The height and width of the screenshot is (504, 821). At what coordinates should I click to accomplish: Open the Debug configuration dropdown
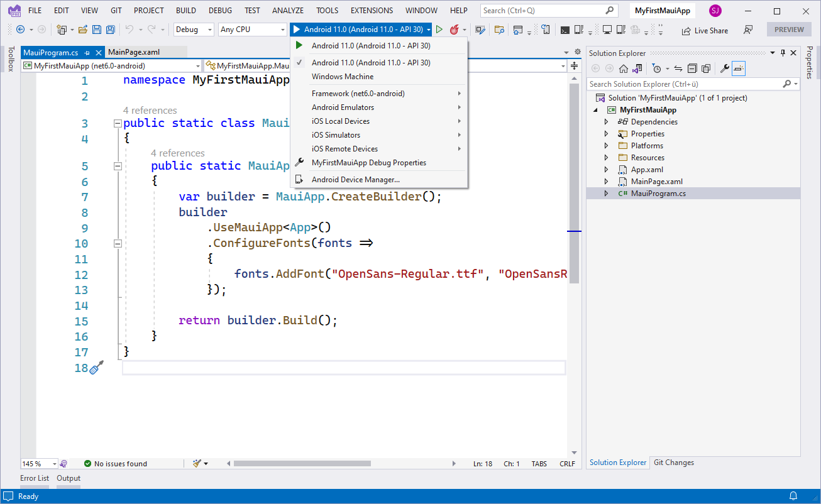pyautogui.click(x=193, y=30)
